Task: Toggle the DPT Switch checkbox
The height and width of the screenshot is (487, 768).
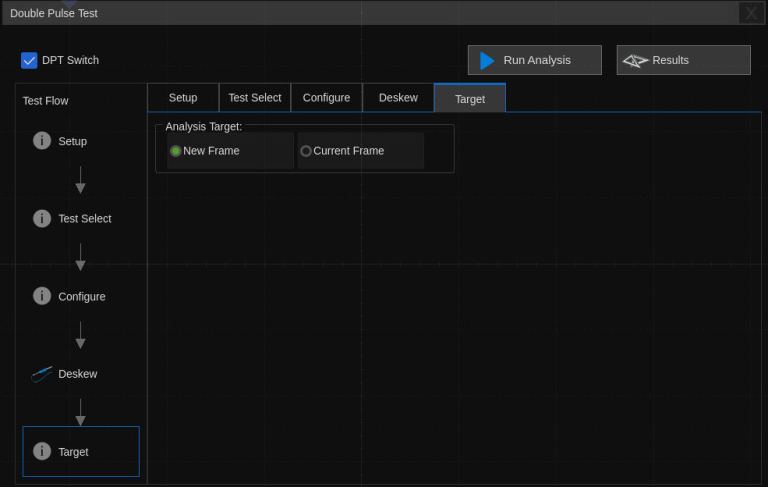Action: [x=29, y=60]
